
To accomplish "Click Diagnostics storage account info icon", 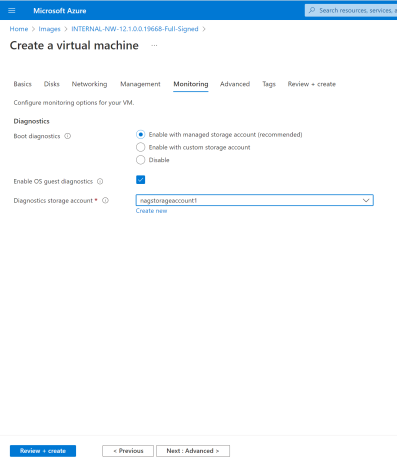I will pos(105,200).
